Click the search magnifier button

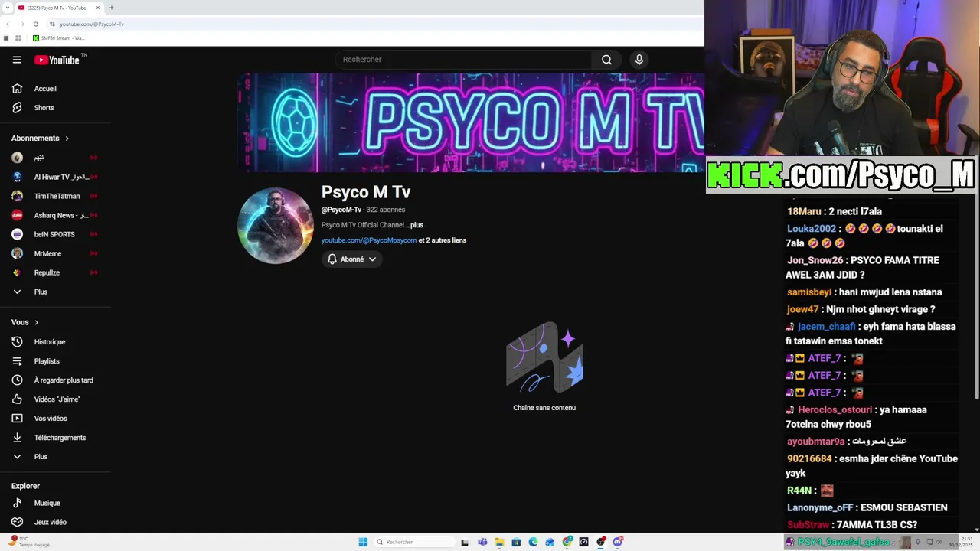[606, 60]
